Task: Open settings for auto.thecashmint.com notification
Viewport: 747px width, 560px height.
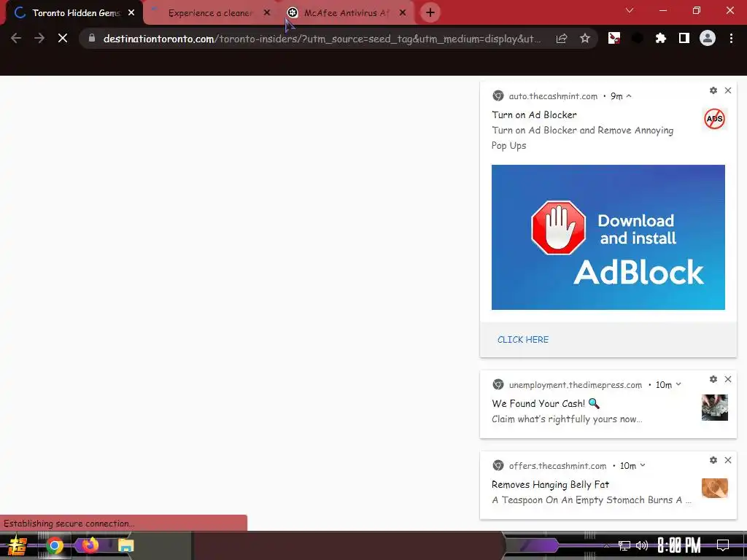Action: click(713, 90)
